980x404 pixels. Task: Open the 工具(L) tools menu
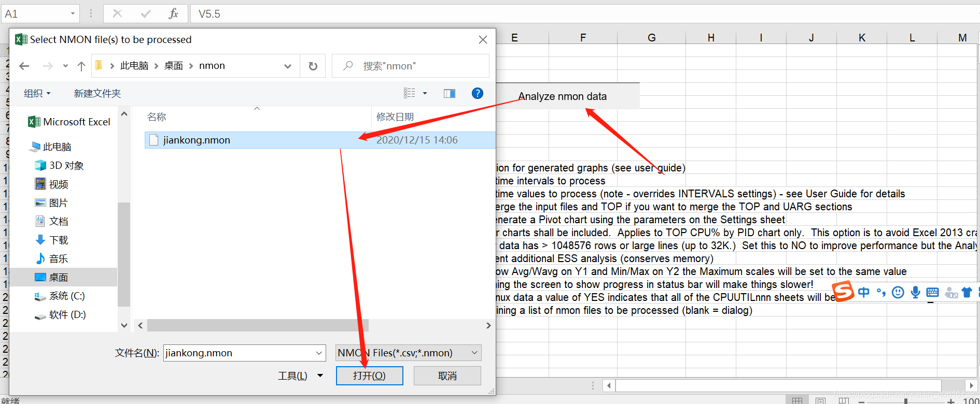pyautogui.click(x=300, y=376)
